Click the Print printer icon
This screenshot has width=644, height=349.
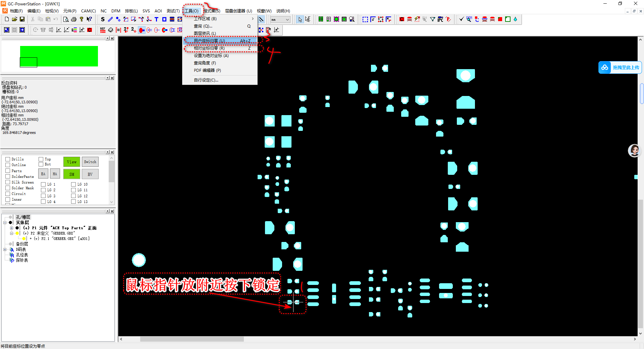tap(74, 19)
